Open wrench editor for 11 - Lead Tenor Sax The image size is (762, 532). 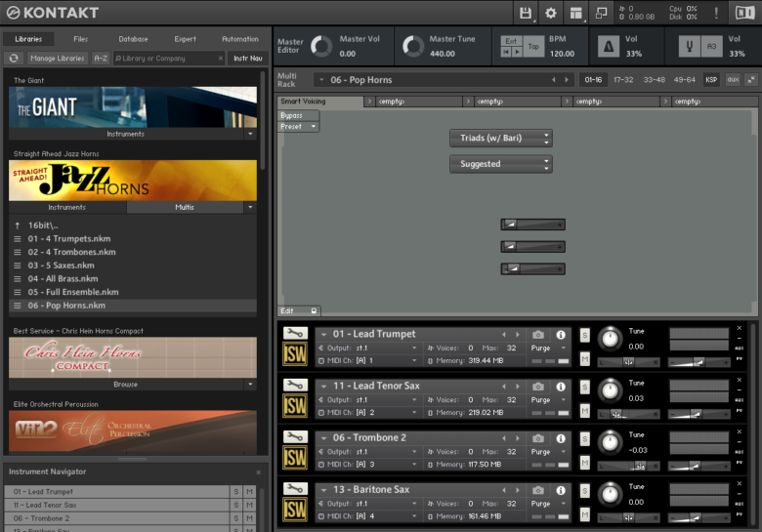click(x=295, y=385)
